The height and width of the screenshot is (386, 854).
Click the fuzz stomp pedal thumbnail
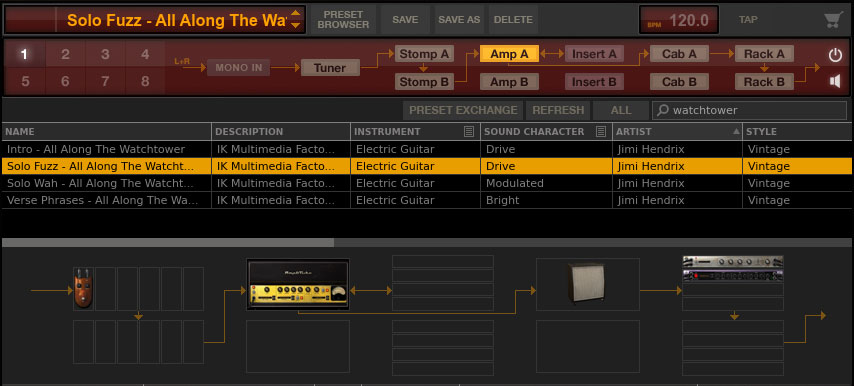tap(83, 289)
